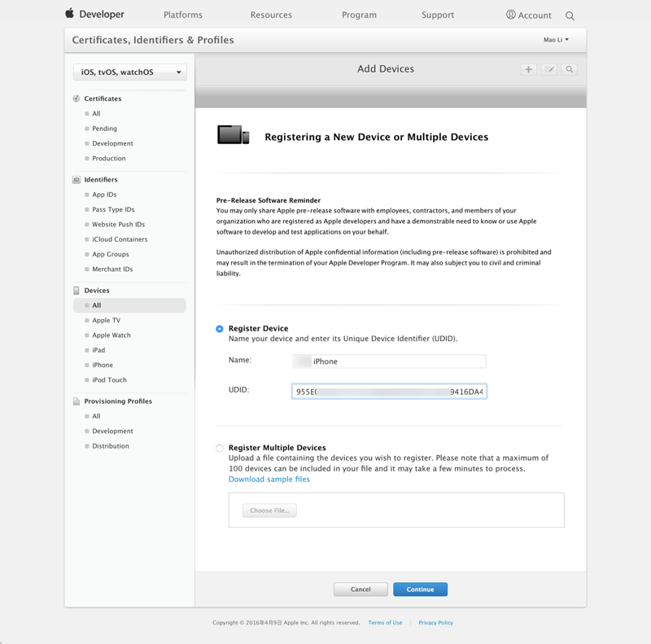This screenshot has width=651, height=644.
Task: Select Production certificates
Action: 109,158
